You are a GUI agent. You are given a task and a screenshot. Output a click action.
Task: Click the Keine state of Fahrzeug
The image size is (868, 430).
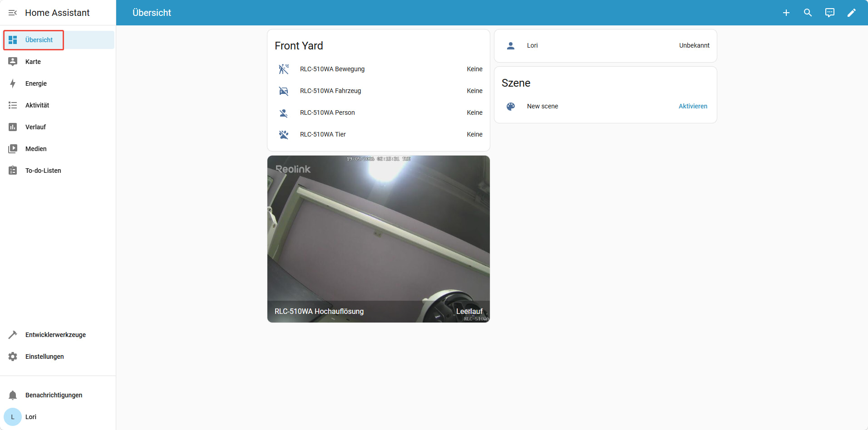tap(474, 91)
